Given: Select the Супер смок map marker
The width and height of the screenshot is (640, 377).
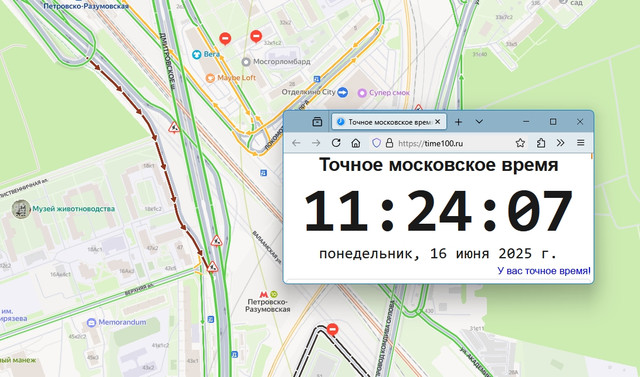Looking at the screenshot, I should 362,93.
